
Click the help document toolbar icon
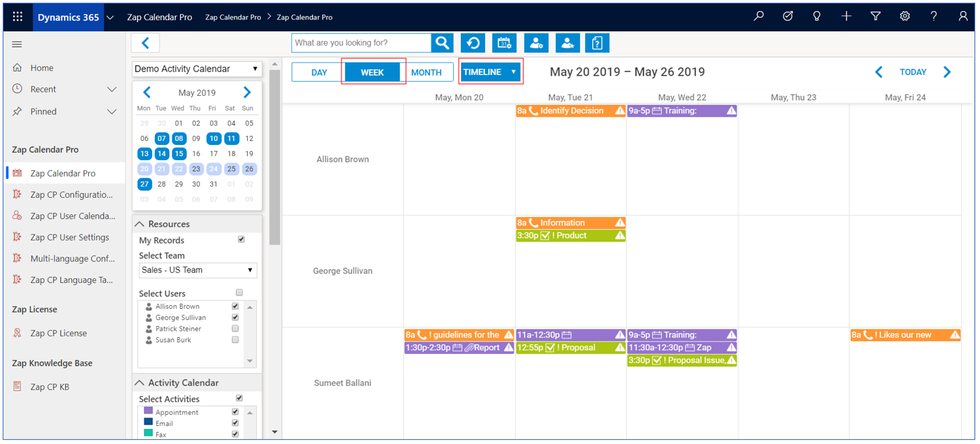(598, 43)
